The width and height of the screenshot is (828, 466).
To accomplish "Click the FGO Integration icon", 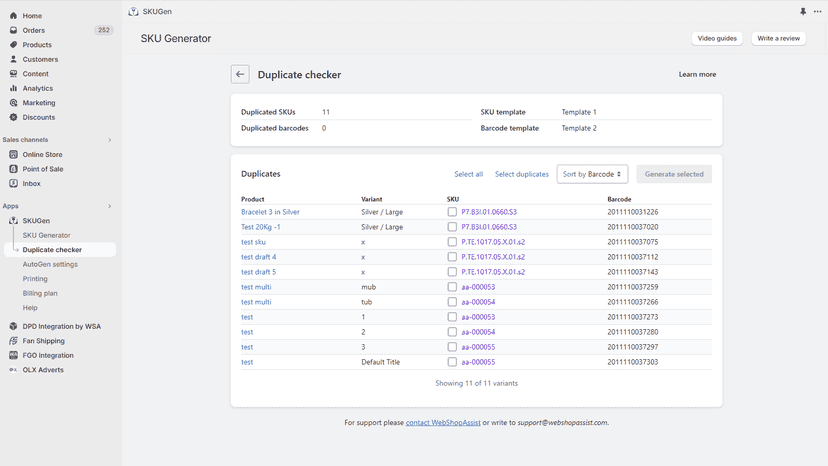I will 13,356.
